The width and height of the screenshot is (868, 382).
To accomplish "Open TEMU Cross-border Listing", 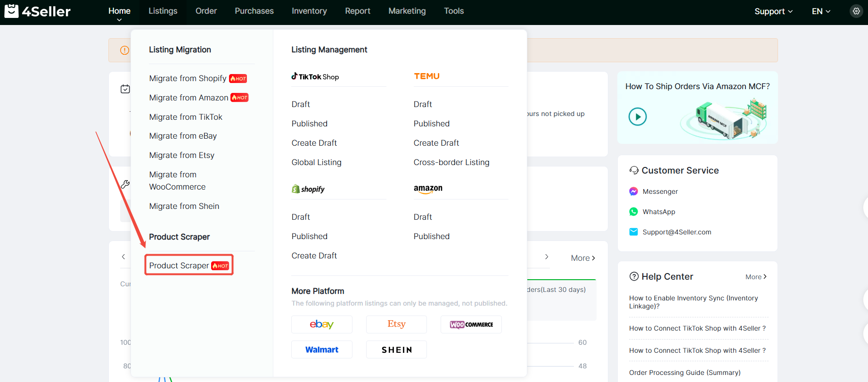I will click(451, 162).
